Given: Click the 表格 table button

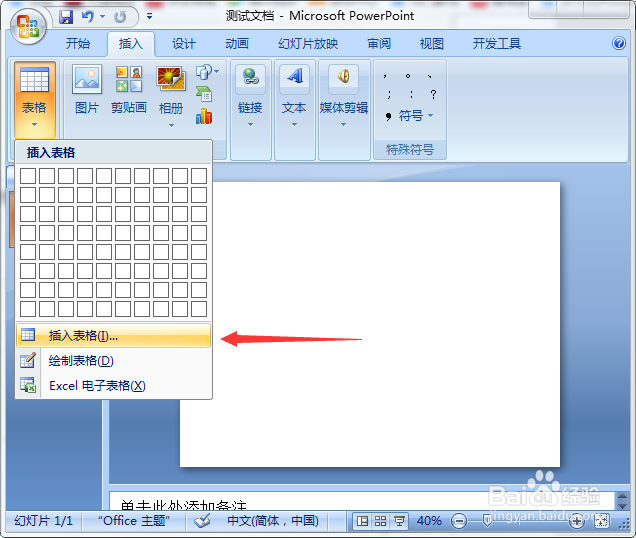Looking at the screenshot, I should tap(34, 100).
